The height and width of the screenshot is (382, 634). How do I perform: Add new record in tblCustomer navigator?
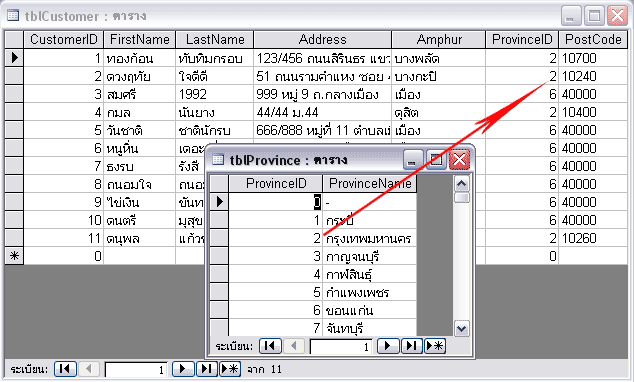(x=230, y=369)
